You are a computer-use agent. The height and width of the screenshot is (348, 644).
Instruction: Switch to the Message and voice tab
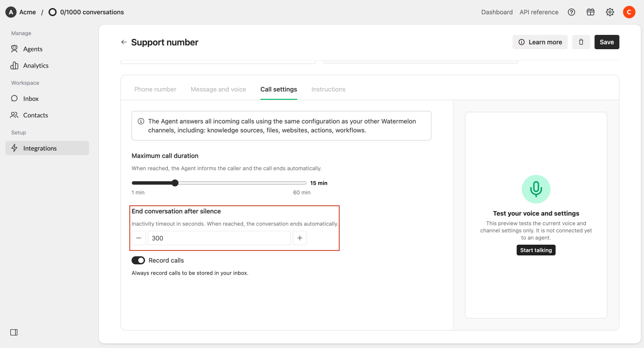[218, 89]
